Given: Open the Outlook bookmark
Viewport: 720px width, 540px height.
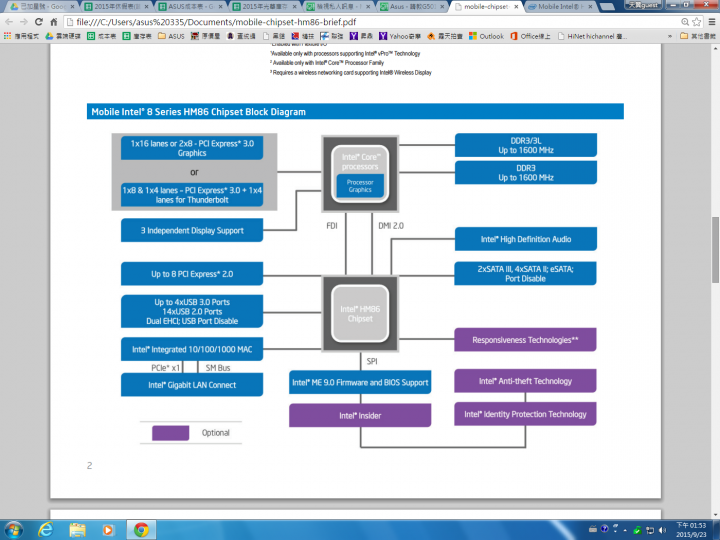Looking at the screenshot, I should [486, 36].
